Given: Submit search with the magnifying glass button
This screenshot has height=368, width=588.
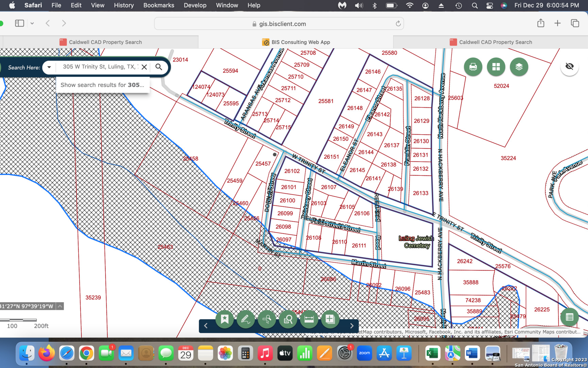Looking at the screenshot, I should 159,67.
